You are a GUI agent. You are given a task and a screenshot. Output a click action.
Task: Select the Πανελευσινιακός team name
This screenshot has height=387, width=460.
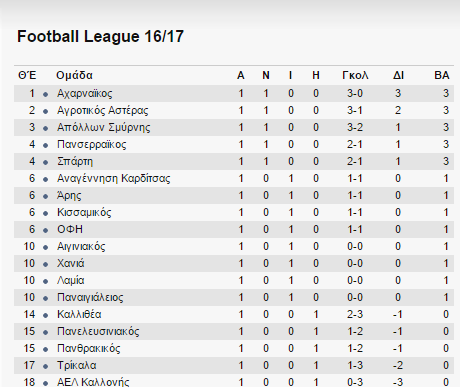click(98, 332)
